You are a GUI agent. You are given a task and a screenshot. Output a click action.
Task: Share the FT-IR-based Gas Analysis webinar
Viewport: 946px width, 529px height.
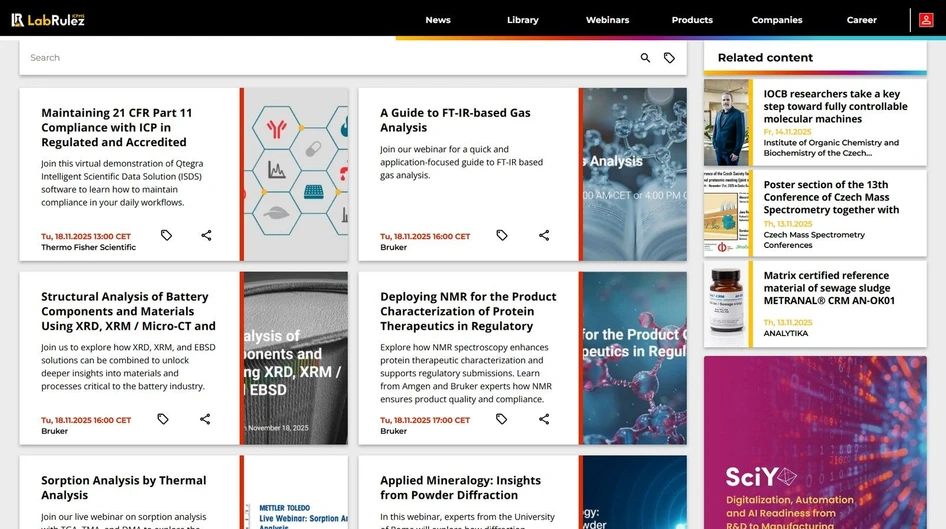(544, 235)
